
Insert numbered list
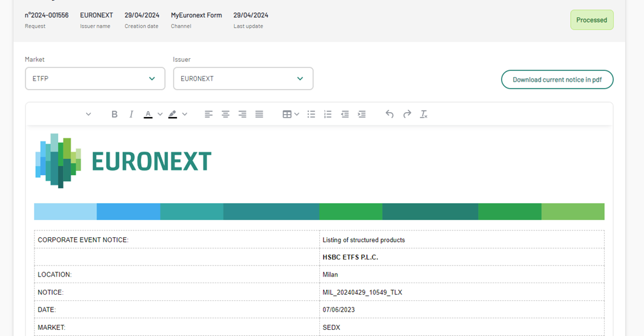pos(328,115)
